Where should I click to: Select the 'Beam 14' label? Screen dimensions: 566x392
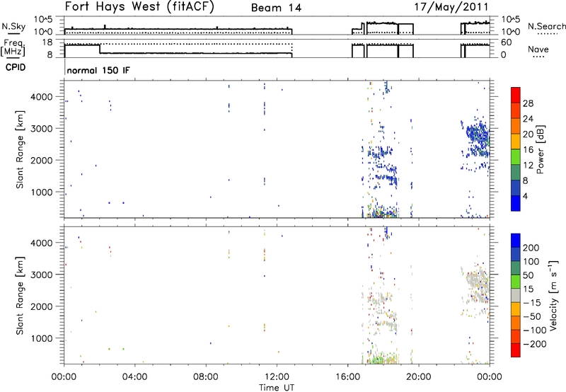[x=276, y=8]
